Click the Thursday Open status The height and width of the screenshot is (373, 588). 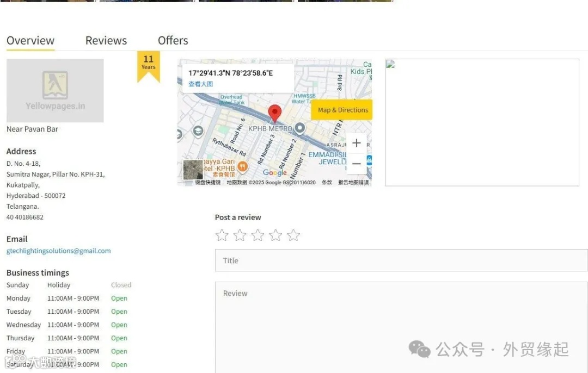click(119, 338)
